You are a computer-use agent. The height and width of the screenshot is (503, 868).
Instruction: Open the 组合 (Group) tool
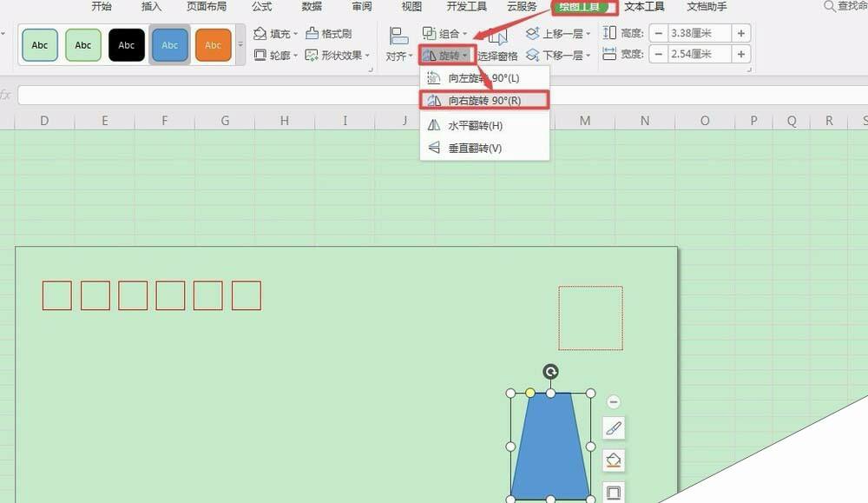(448, 33)
